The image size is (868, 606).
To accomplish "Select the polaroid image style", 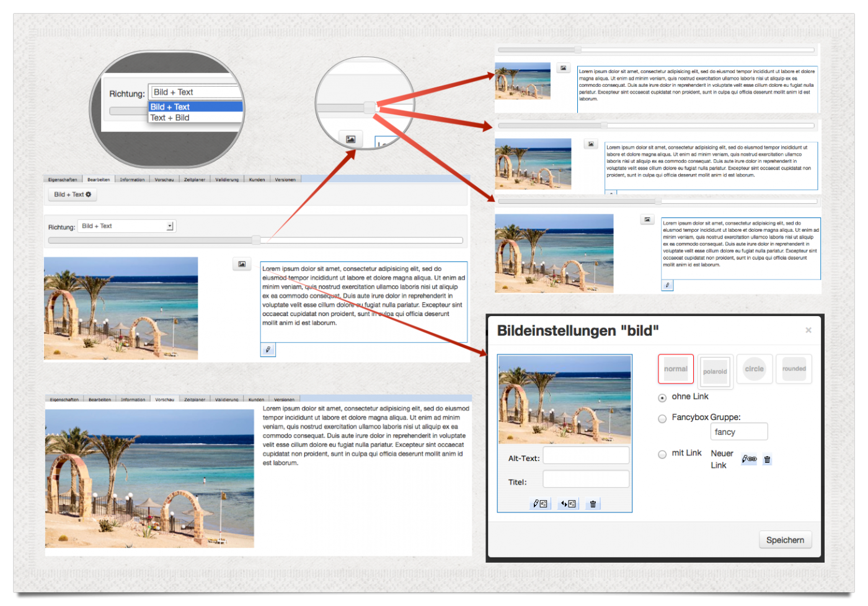I will point(715,371).
